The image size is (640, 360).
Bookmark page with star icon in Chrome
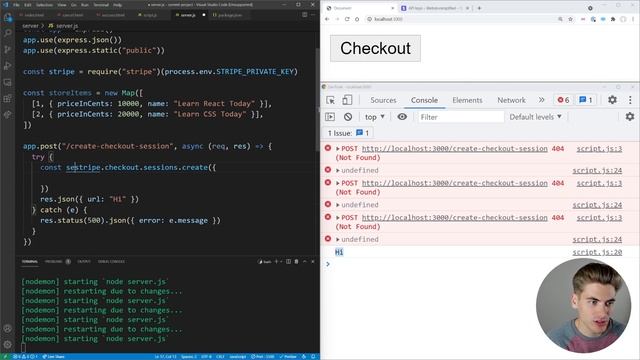tap(571, 19)
